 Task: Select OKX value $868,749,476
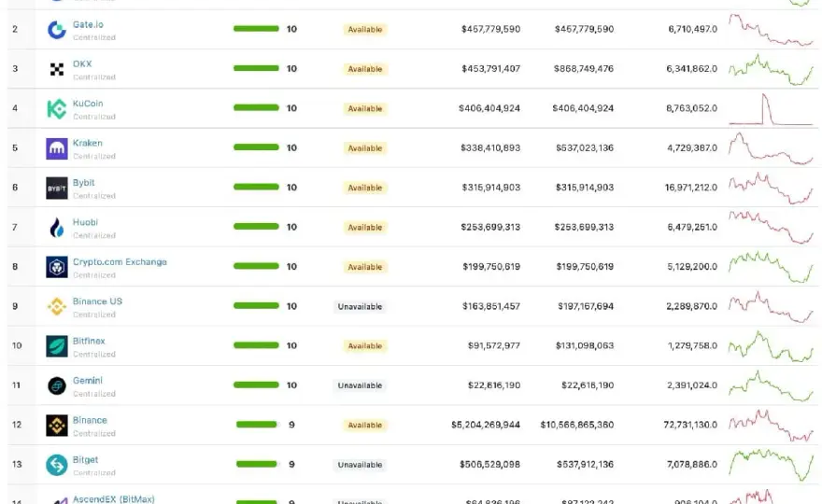tap(584, 69)
